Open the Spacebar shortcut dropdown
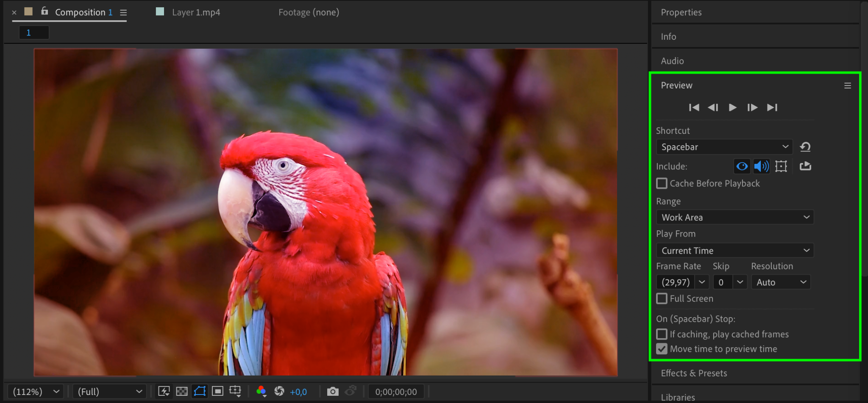The height and width of the screenshot is (403, 868). tap(724, 147)
